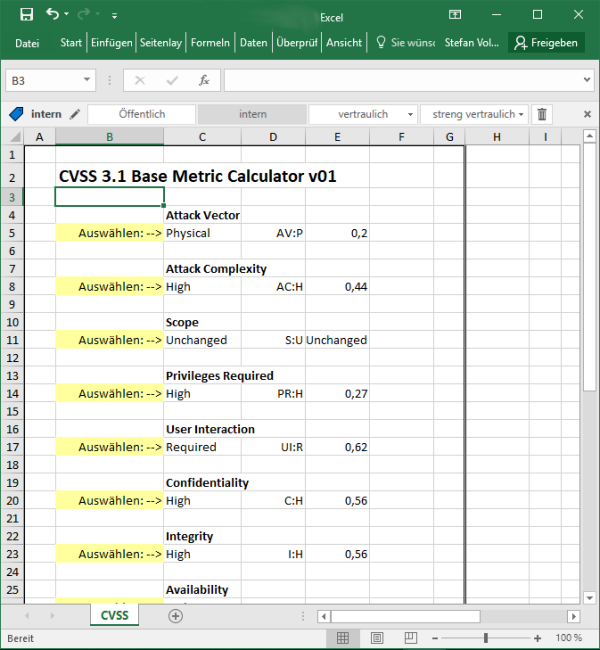This screenshot has height=650, width=600.
Task: Click the pencil edit icon beside intern label
Action: 75,114
